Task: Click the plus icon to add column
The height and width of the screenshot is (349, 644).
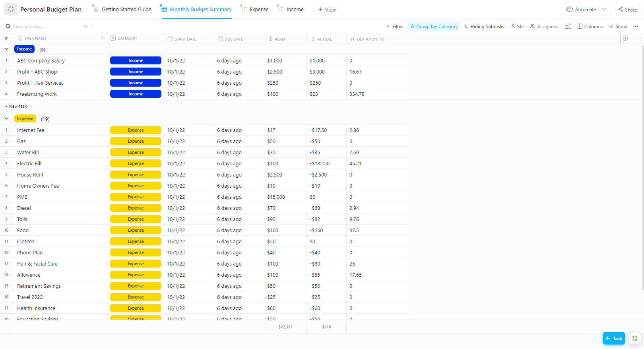Action: point(625,38)
